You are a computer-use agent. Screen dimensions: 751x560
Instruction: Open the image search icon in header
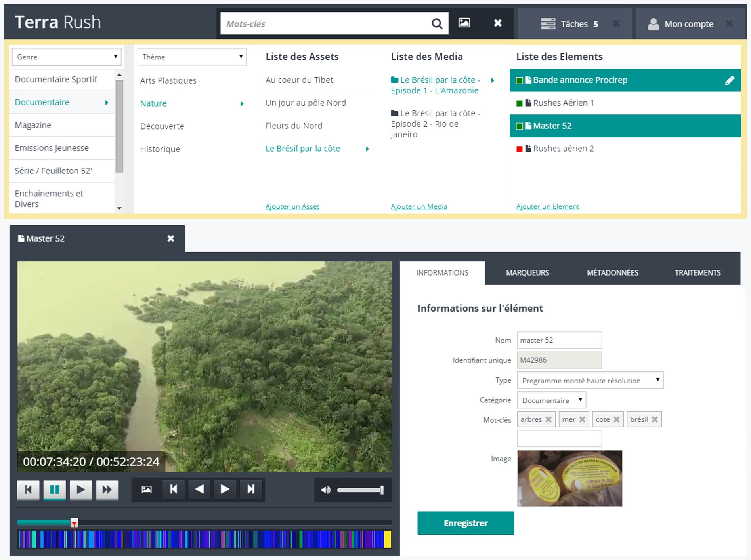(x=464, y=23)
